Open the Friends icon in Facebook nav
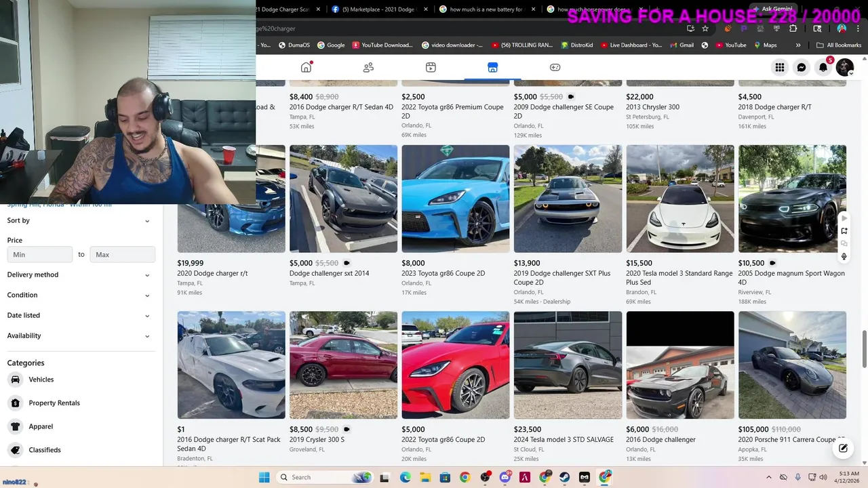This screenshot has height=488, width=868. pyautogui.click(x=368, y=67)
